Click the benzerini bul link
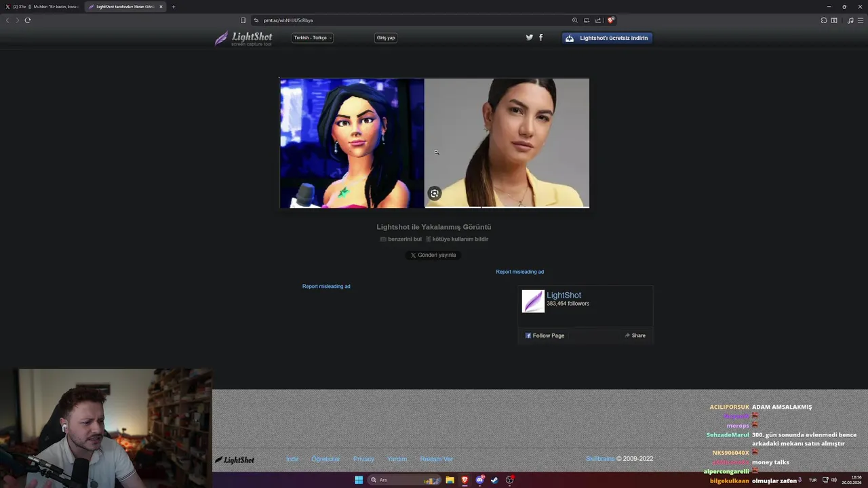This screenshot has width=868, height=488. [401, 239]
